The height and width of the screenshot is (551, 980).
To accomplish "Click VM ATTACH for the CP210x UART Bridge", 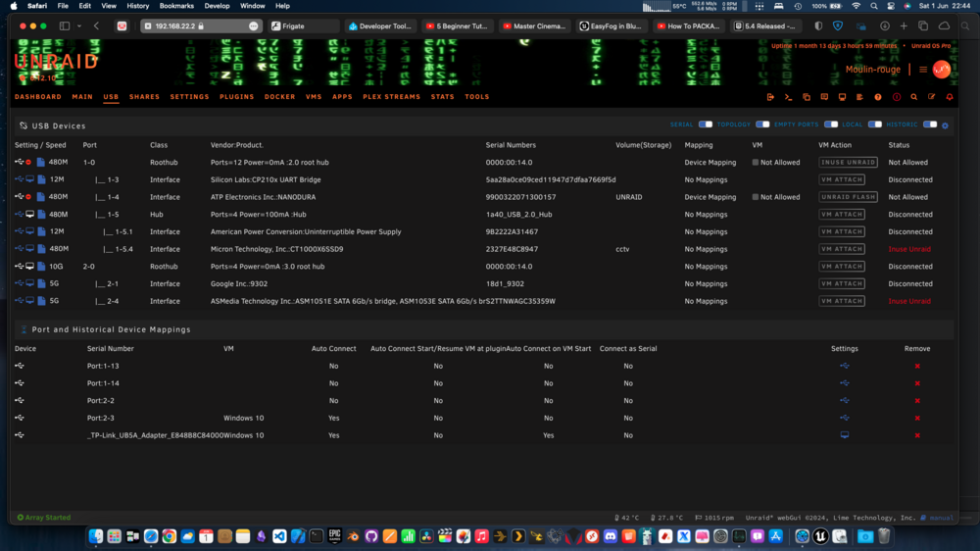I will point(842,179).
